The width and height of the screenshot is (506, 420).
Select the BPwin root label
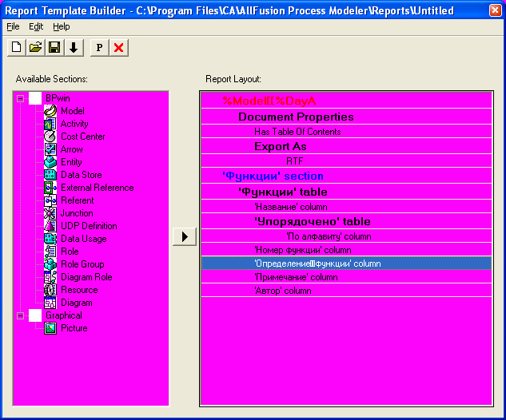click(58, 98)
